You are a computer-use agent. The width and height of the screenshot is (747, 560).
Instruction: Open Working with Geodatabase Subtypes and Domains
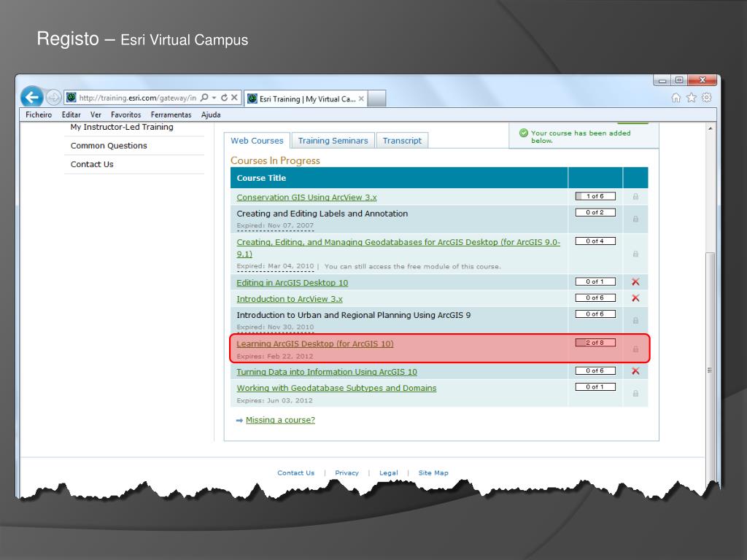[336, 388]
